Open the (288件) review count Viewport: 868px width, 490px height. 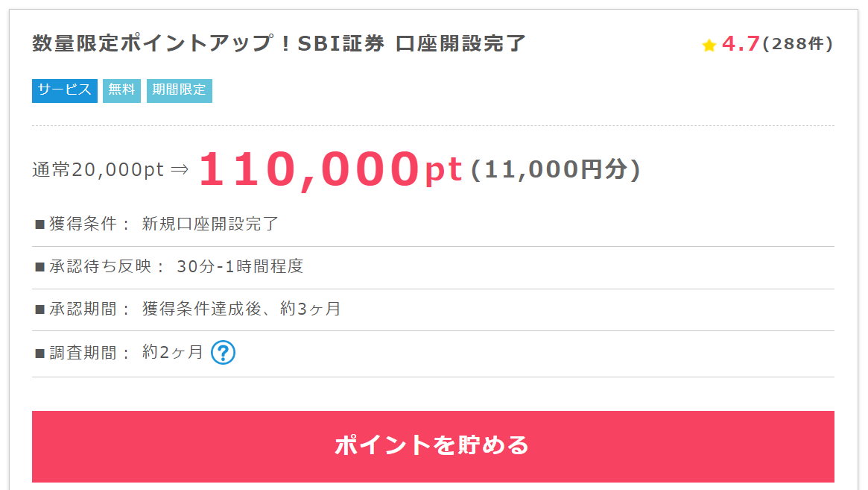coord(798,44)
